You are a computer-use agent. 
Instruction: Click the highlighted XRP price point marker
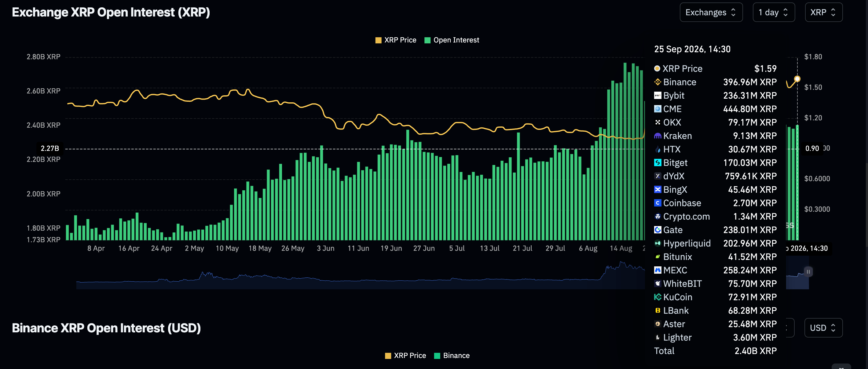797,79
